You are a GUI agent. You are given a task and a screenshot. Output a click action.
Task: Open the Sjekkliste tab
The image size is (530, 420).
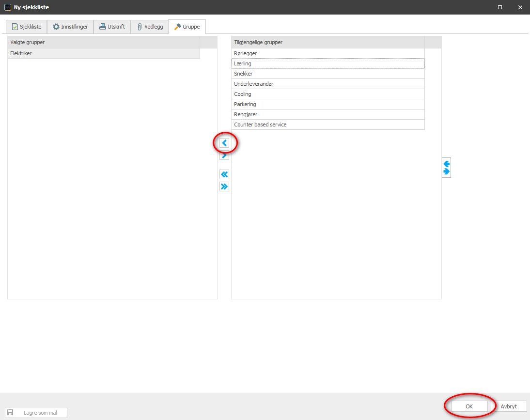pyautogui.click(x=27, y=27)
